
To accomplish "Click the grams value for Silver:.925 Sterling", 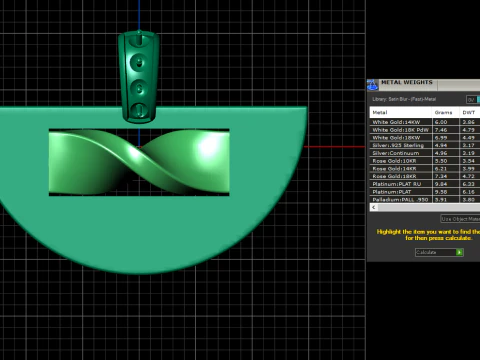I will click(x=441, y=145).
